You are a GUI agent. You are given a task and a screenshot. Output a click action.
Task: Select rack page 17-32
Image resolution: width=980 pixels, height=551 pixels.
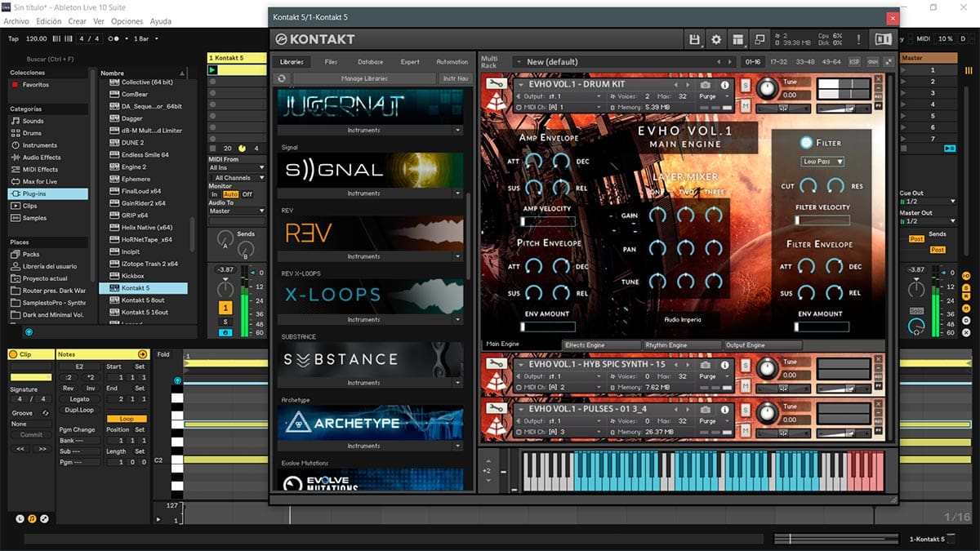[x=778, y=62]
